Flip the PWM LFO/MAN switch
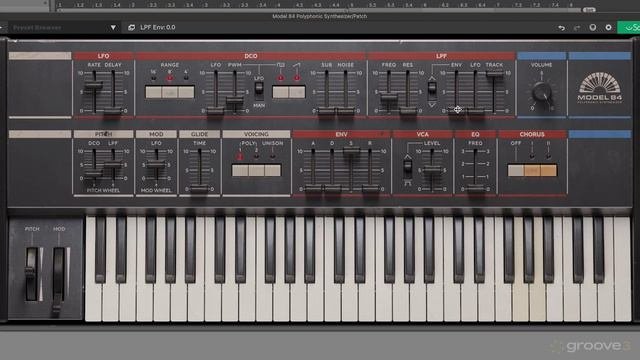Image resolution: width=640 pixels, height=360 pixels. click(259, 90)
